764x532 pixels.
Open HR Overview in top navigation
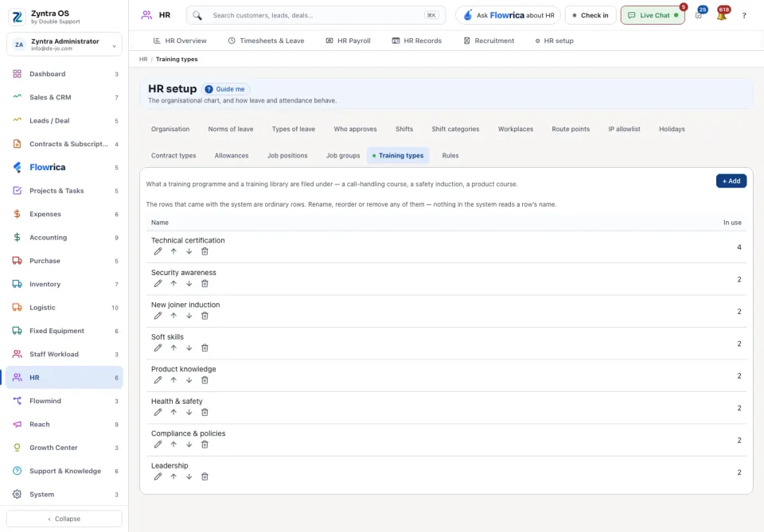tap(180, 41)
